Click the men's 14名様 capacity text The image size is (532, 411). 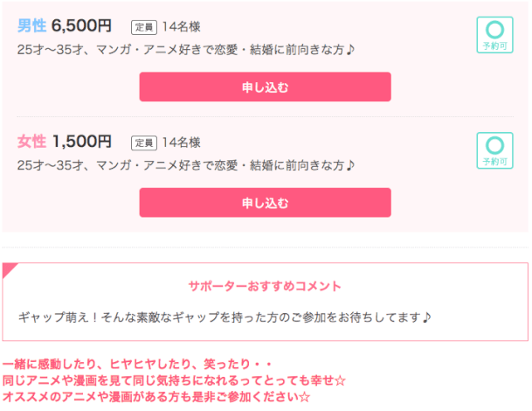point(181,27)
